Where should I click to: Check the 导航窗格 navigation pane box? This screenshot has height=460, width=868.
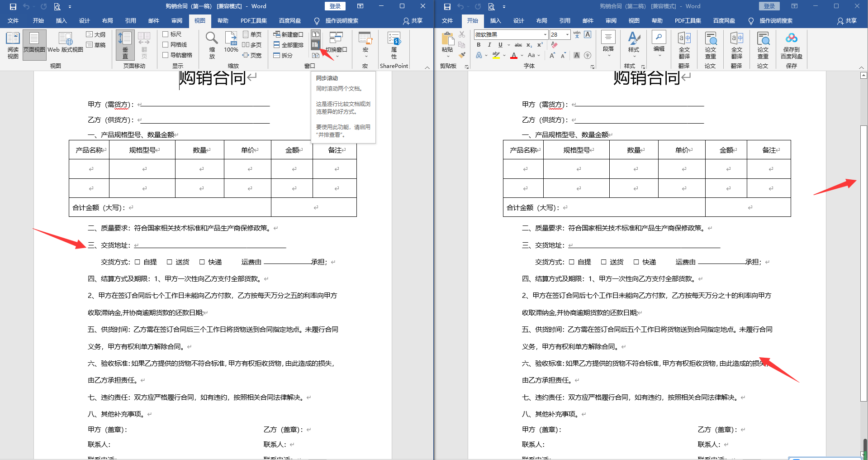(x=166, y=55)
